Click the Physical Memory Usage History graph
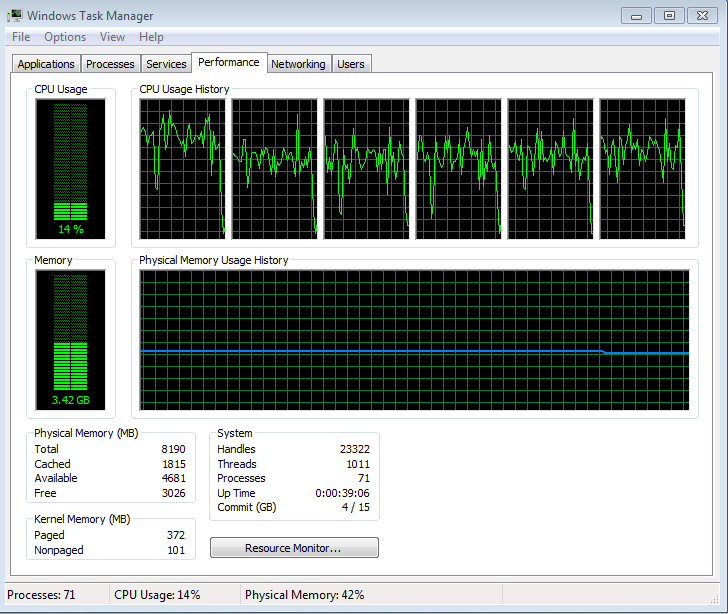 [x=415, y=340]
